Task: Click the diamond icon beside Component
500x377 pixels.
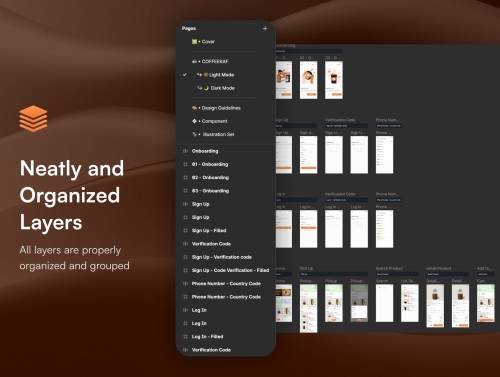Action: [194, 121]
